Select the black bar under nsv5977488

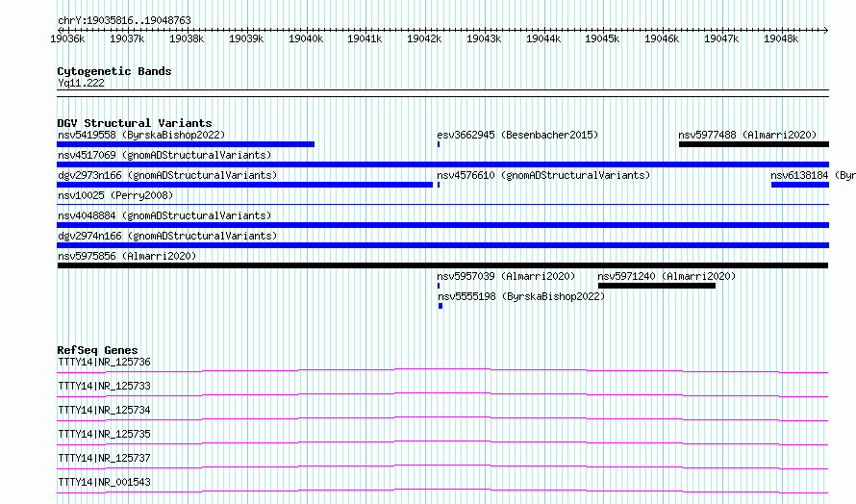click(754, 144)
